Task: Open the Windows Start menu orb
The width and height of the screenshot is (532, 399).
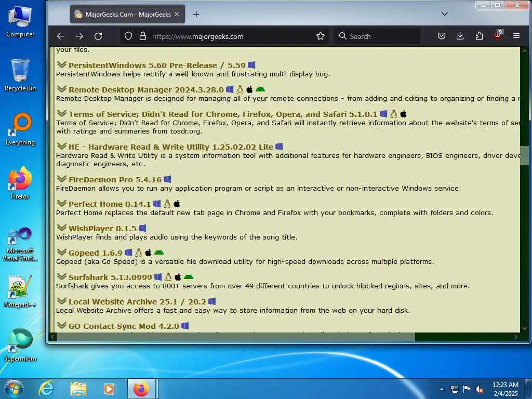Action: pyautogui.click(x=14, y=389)
